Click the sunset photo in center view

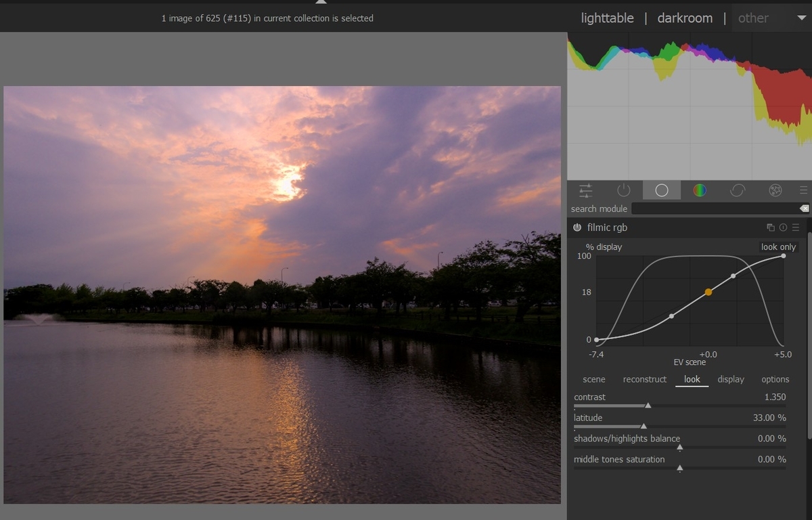[282, 295]
